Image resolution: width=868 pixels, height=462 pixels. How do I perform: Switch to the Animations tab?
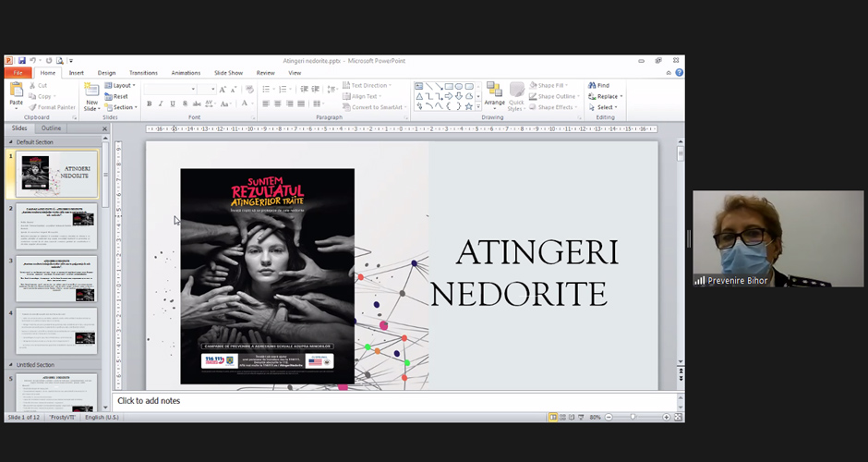coord(186,73)
